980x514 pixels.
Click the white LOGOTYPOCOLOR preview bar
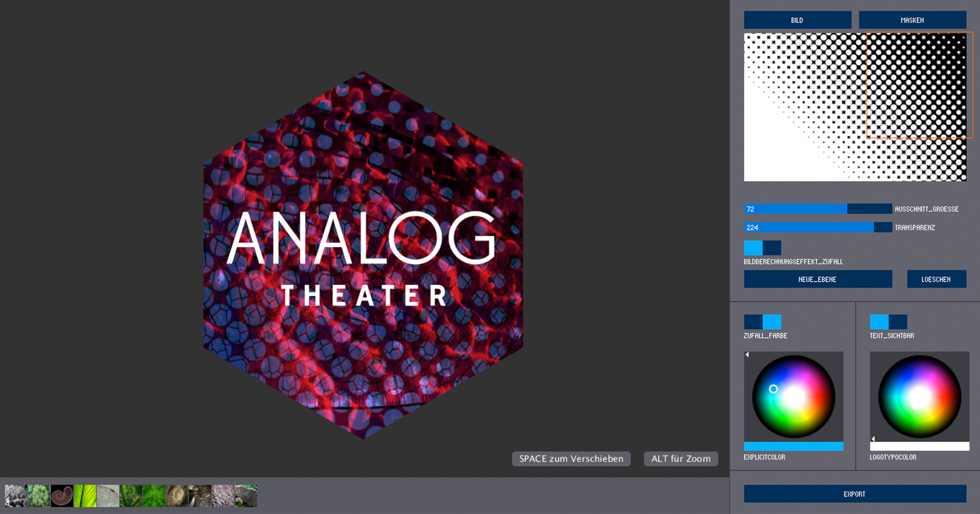(919, 446)
